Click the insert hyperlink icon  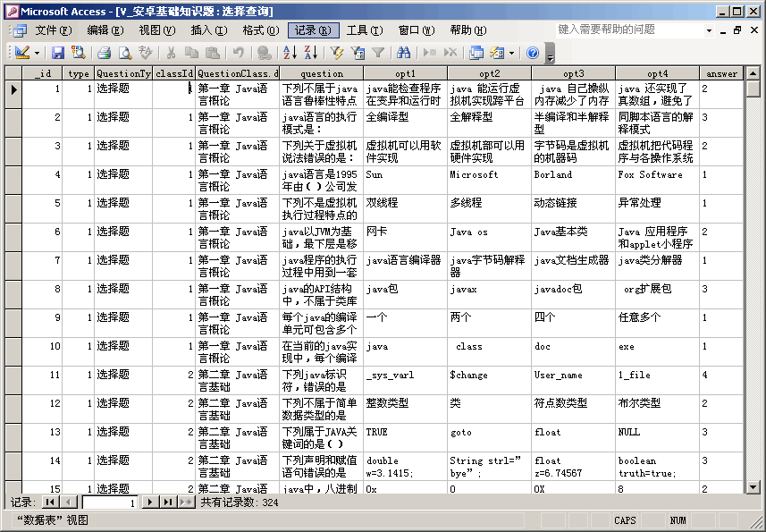click(x=265, y=52)
